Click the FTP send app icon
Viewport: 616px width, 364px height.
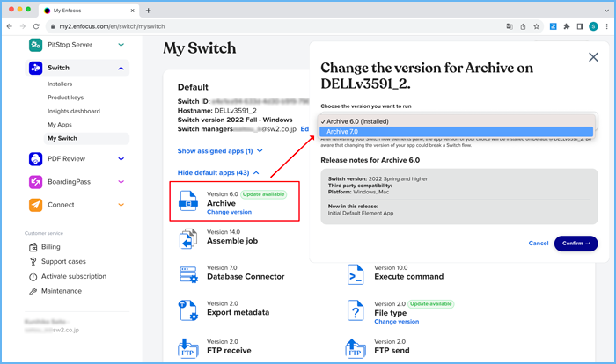click(x=356, y=348)
